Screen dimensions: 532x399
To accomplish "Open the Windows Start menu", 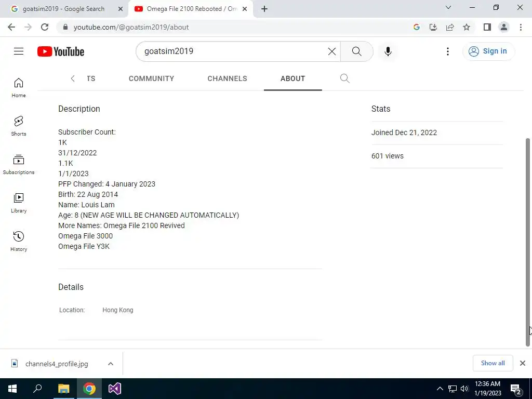I will (x=12, y=389).
